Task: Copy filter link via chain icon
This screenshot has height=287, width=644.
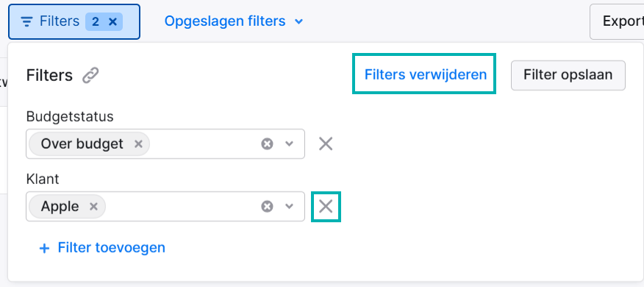Action: [90, 76]
